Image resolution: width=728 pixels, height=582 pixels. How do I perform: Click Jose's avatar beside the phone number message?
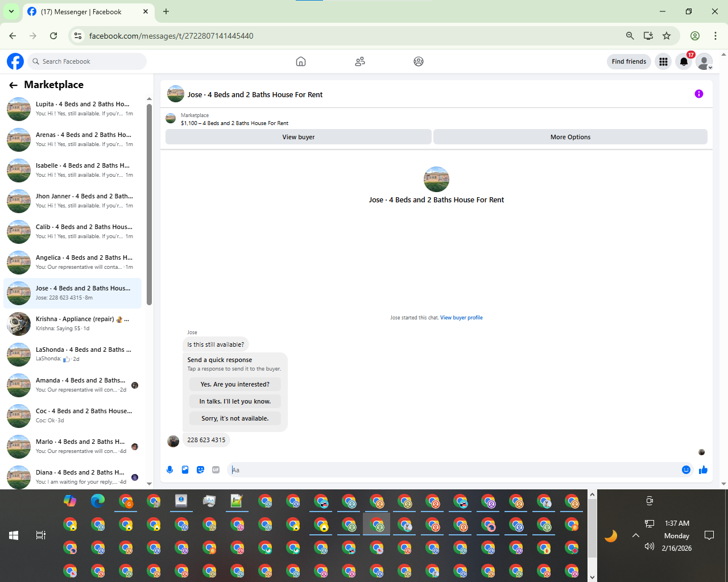pyautogui.click(x=173, y=441)
